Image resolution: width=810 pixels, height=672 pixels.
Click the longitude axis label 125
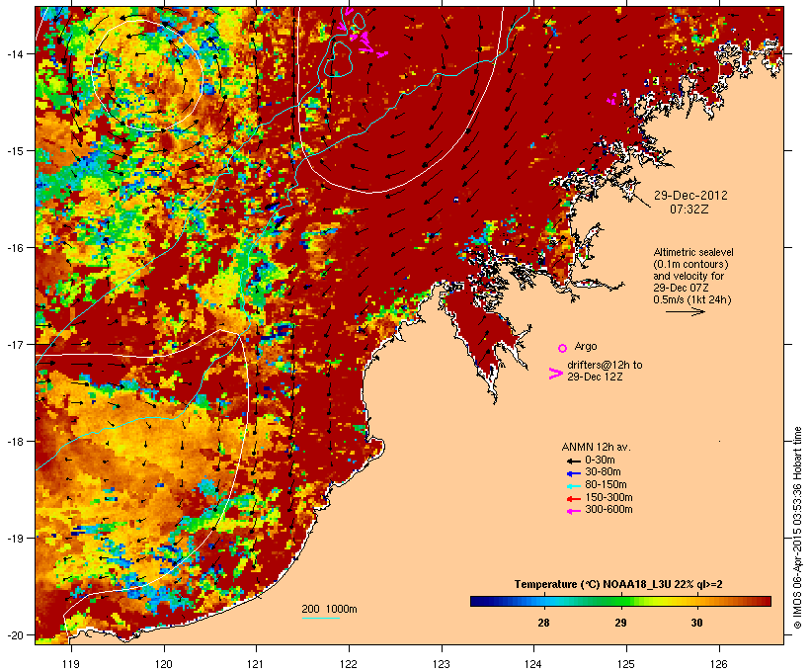click(626, 664)
